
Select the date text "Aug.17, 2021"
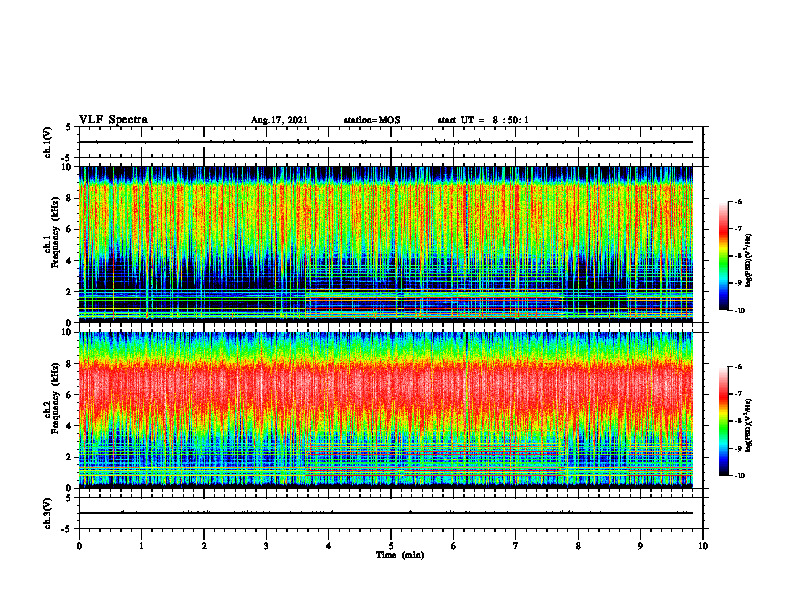coord(279,120)
